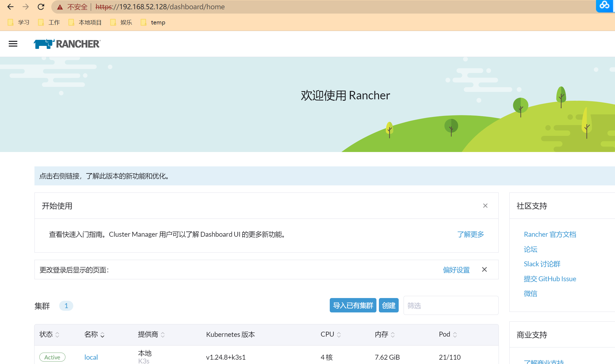This screenshot has width=615, height=364.
Task: Sort clusters by 名称 column
Action: pos(94,334)
